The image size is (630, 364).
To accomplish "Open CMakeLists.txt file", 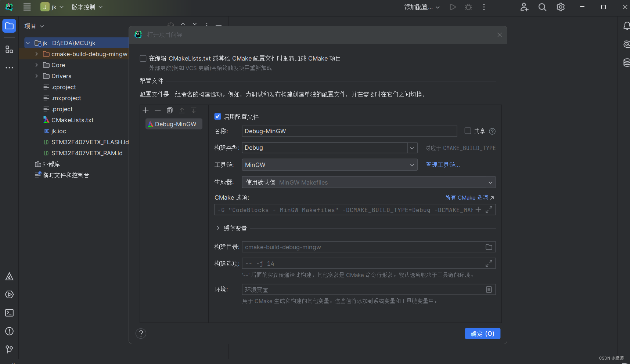I will pos(72,120).
